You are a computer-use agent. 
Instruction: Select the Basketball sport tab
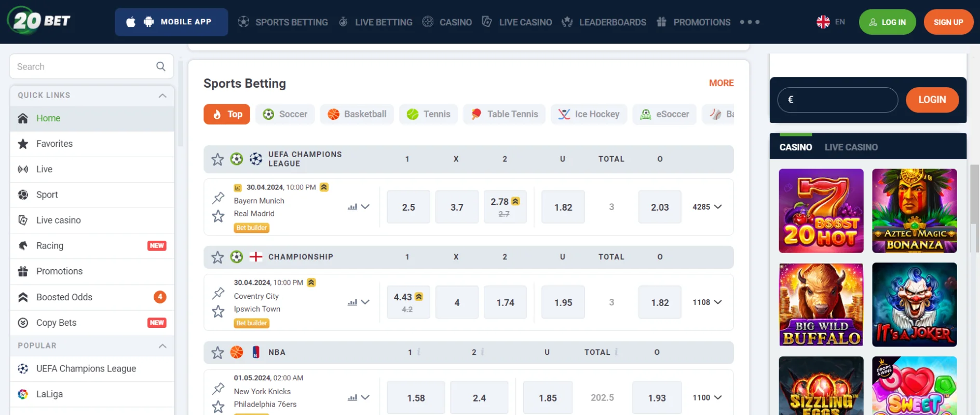coord(357,114)
